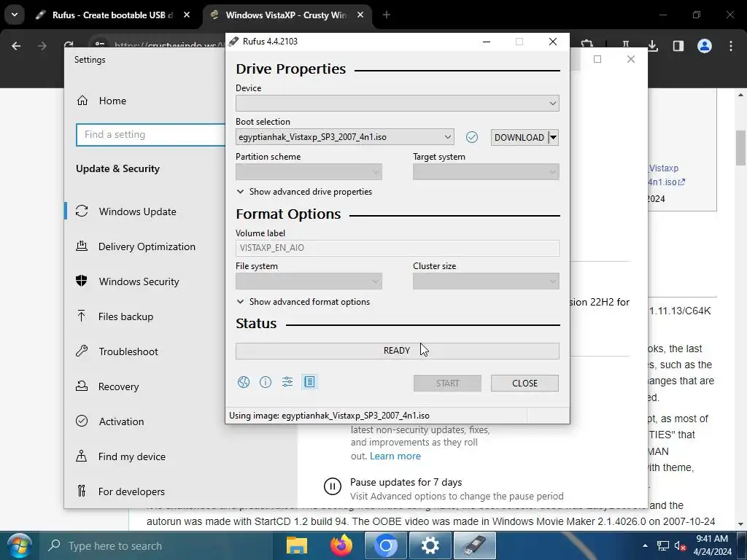Click Home icon in Settings sidebar
747x560 pixels.
(82, 101)
